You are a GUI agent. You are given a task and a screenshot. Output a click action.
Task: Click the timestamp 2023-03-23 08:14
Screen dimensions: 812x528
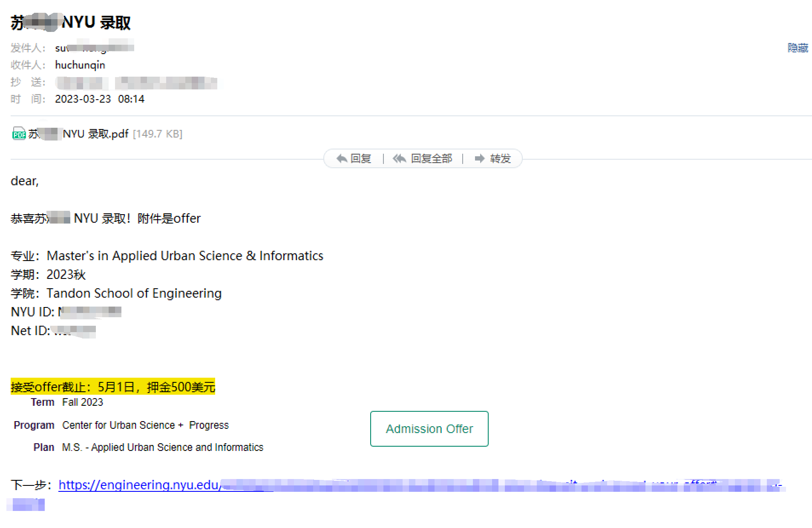click(x=100, y=99)
